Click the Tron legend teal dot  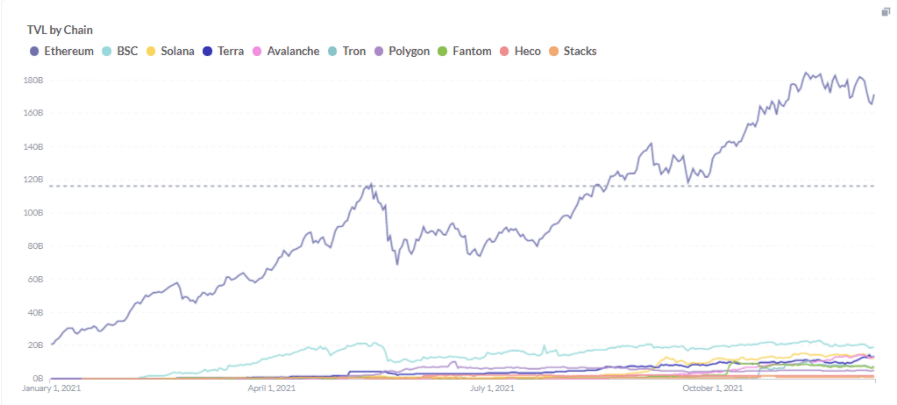(x=334, y=50)
